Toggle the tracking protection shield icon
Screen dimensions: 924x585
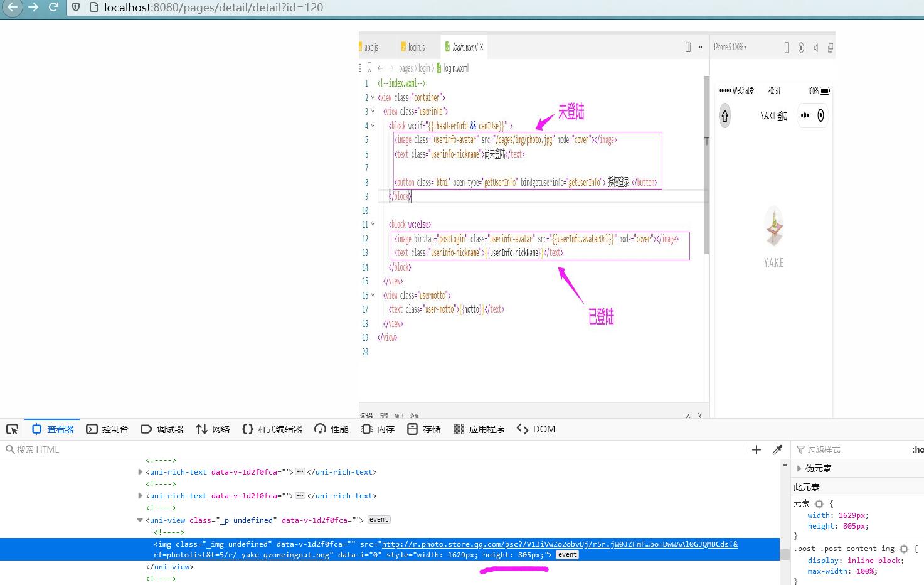(75, 8)
